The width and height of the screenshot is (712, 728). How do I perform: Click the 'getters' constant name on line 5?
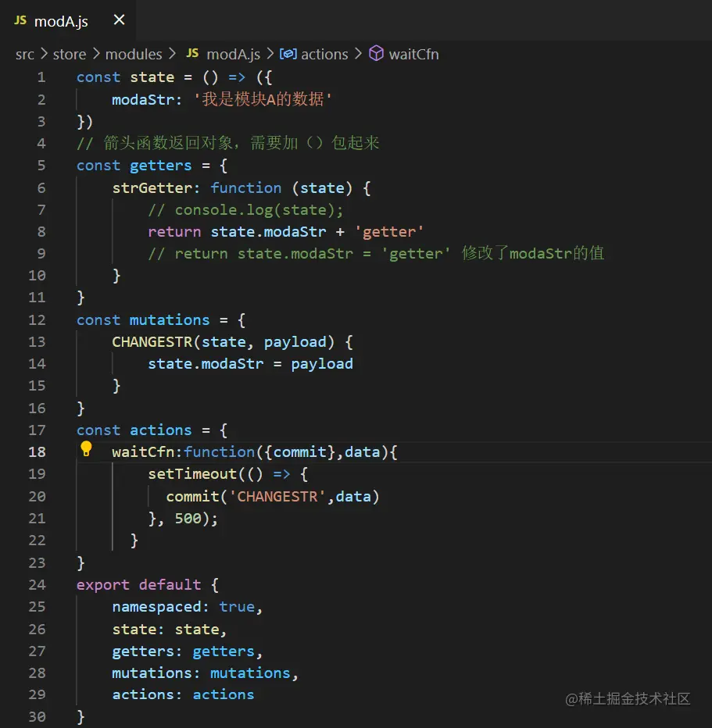click(161, 166)
